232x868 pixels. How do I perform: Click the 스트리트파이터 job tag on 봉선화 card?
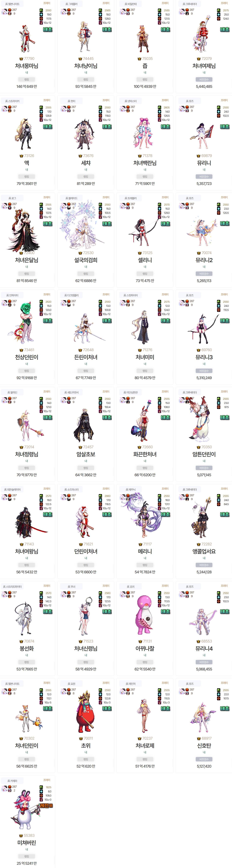point(12,587)
